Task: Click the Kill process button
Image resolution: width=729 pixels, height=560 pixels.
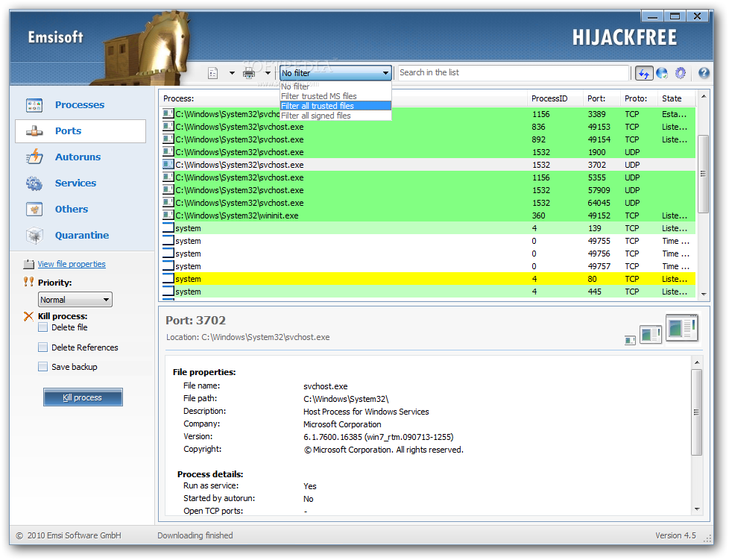Action: click(x=83, y=397)
